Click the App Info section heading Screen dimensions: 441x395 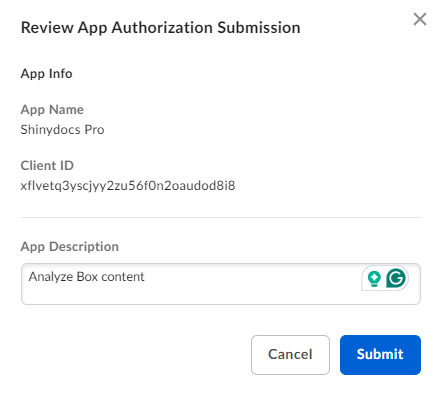46,74
